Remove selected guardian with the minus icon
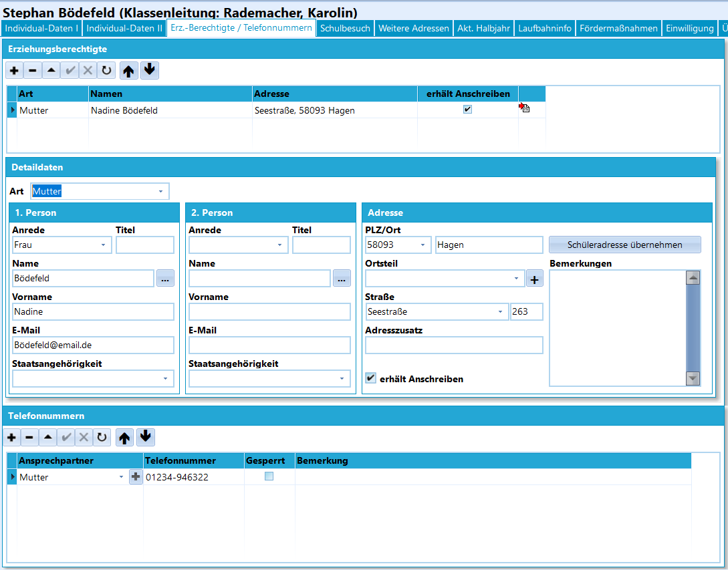The image size is (728, 570). [33, 71]
